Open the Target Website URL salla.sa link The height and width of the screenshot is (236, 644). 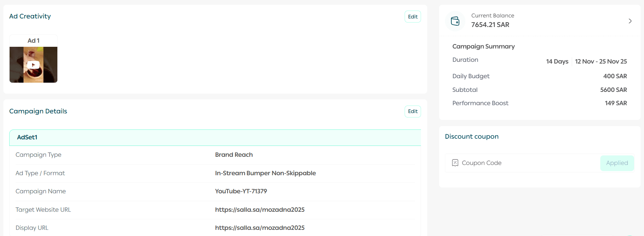pos(260,210)
